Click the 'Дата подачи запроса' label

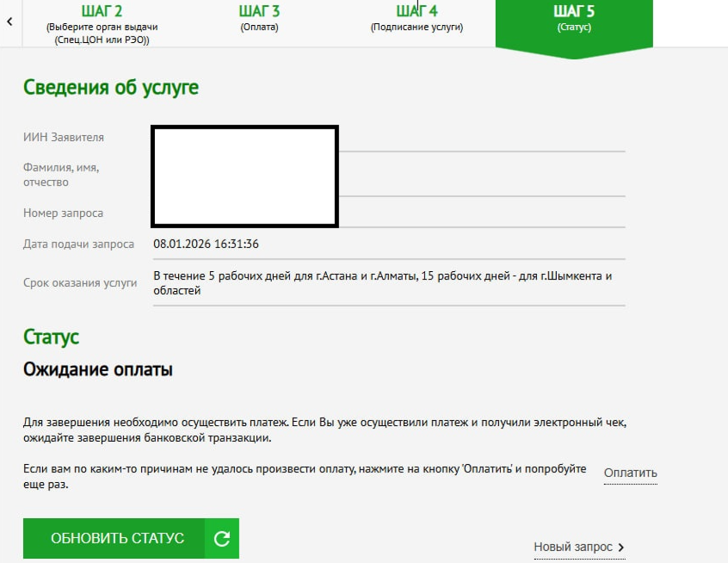coord(78,244)
